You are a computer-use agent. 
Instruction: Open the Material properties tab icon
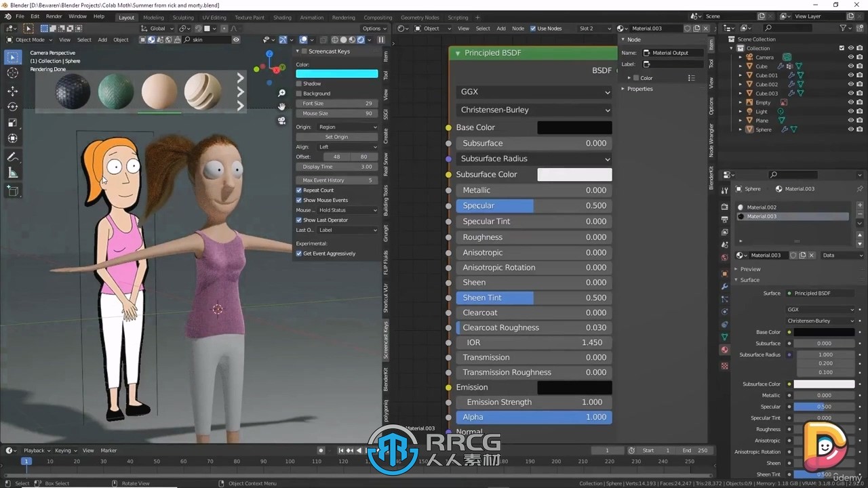pos(725,350)
